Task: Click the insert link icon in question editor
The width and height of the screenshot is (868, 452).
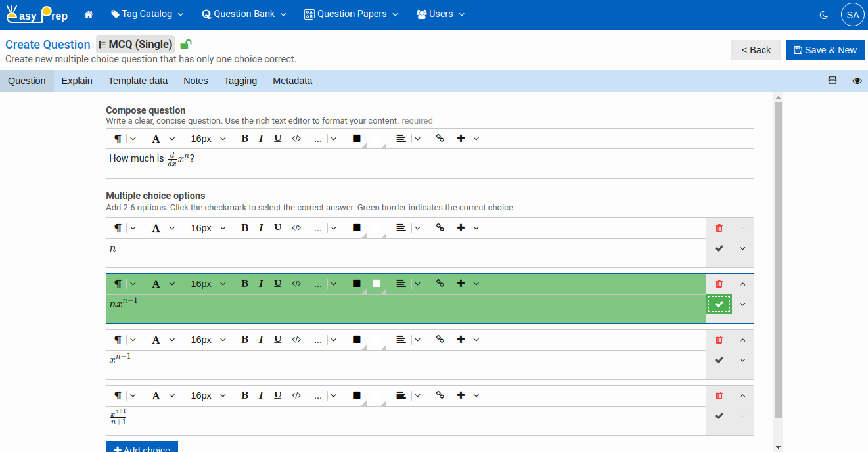Action: pos(440,139)
